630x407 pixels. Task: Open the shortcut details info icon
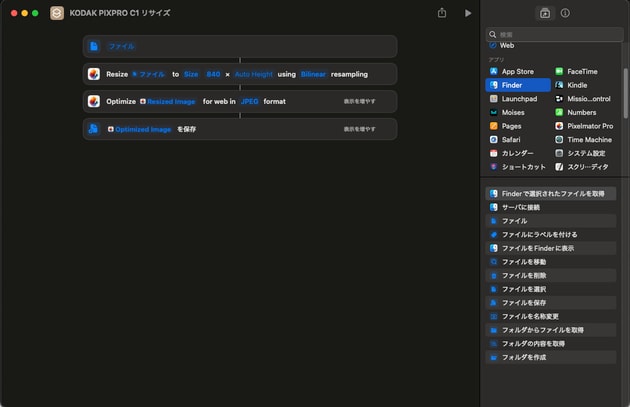click(x=565, y=13)
